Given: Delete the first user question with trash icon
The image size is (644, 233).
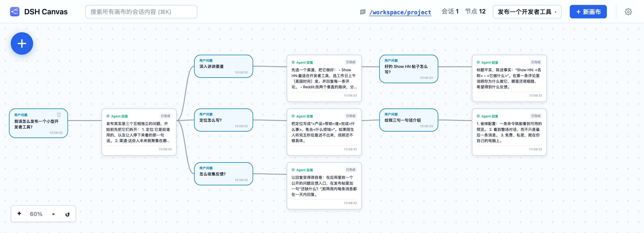Looking at the screenshot, I should (59, 115).
